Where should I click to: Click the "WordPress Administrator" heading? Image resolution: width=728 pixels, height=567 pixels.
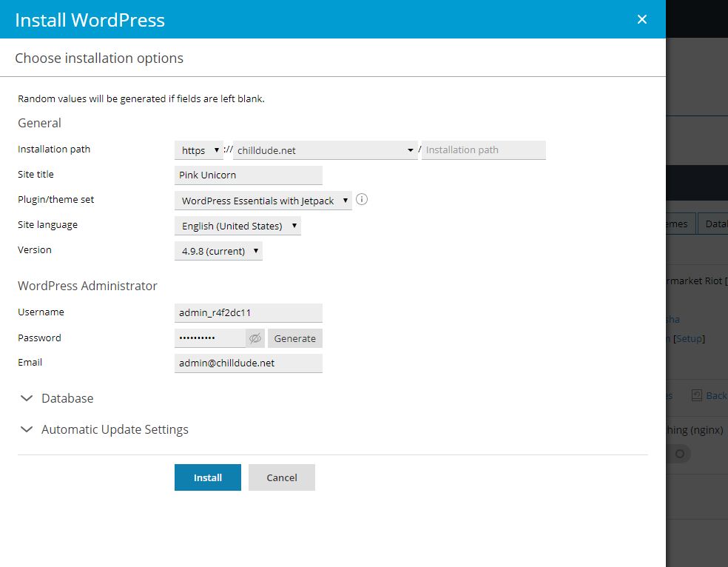tap(87, 286)
